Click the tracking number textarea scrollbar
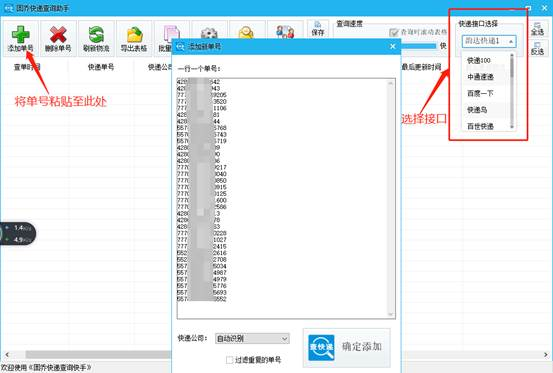 coord(391,198)
